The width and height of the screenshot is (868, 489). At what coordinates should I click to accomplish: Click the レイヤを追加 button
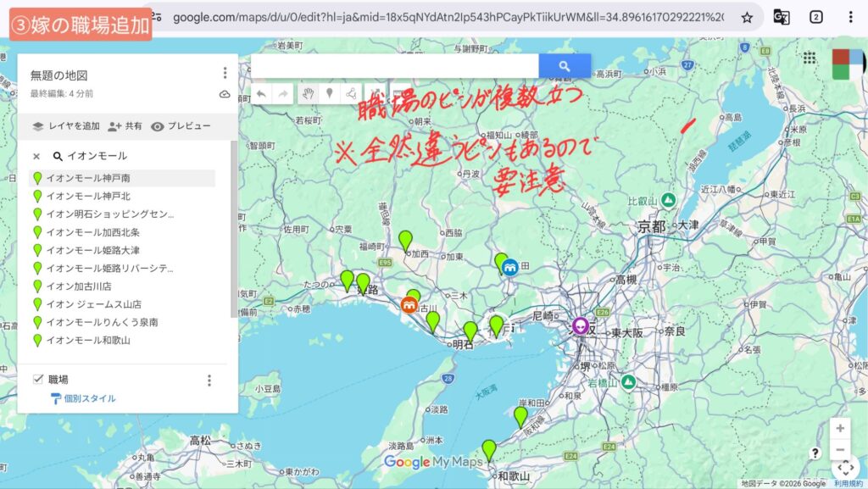(x=66, y=126)
